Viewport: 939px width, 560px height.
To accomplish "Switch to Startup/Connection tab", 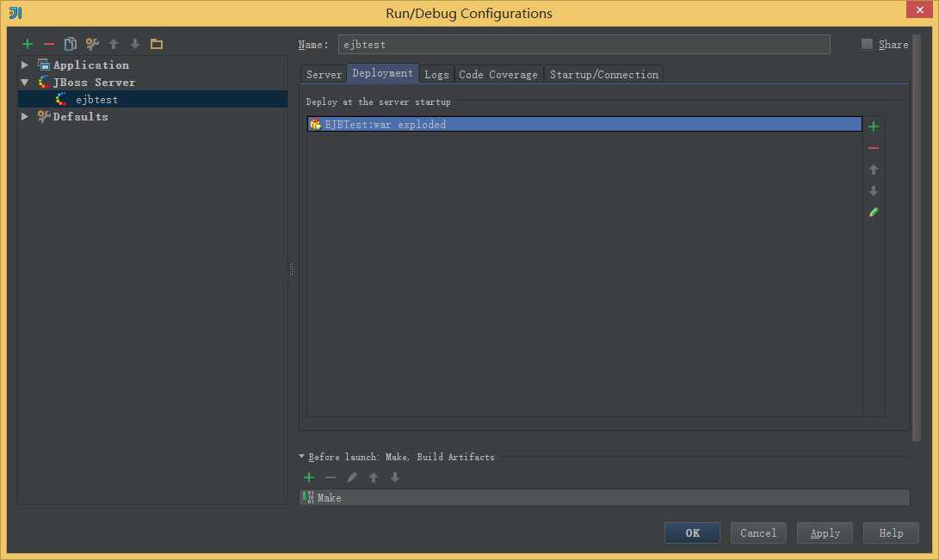I will point(604,74).
